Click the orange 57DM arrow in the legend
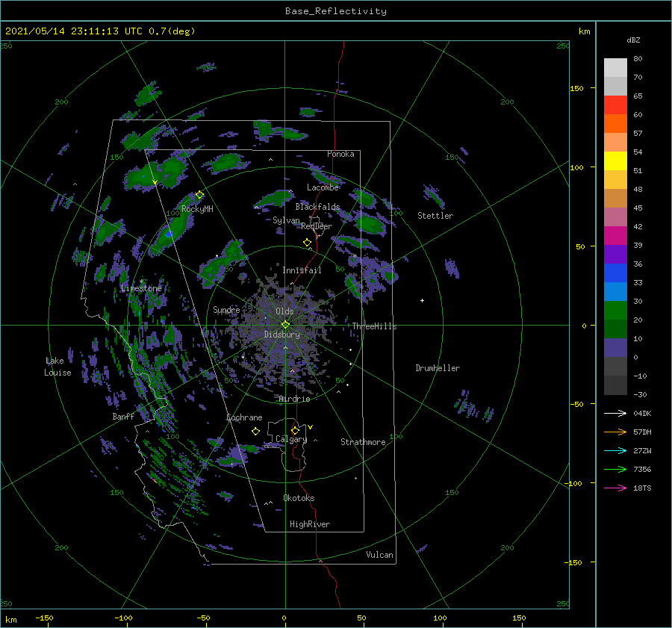This screenshot has height=628, width=672. (x=615, y=432)
